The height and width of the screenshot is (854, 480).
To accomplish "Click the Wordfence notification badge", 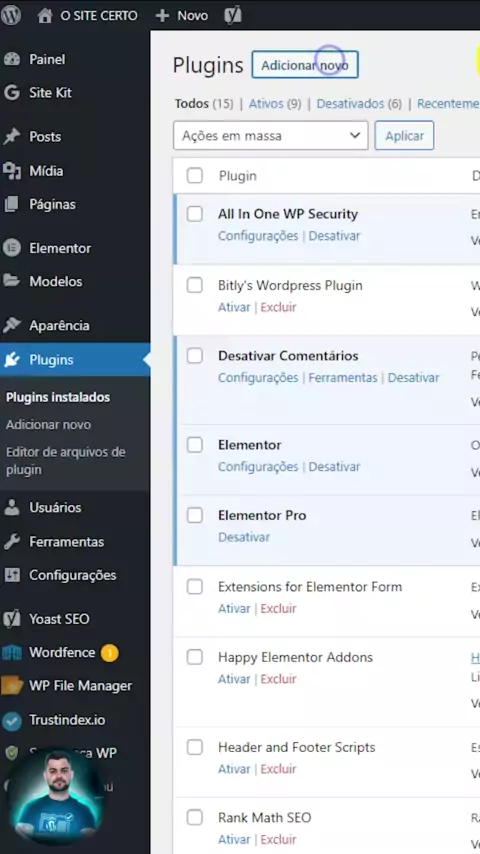I will (x=109, y=652).
